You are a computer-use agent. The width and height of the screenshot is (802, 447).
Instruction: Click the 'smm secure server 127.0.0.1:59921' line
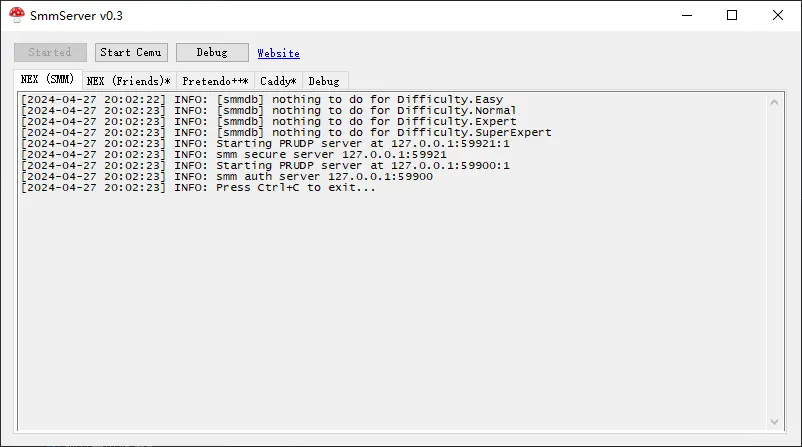point(234,154)
